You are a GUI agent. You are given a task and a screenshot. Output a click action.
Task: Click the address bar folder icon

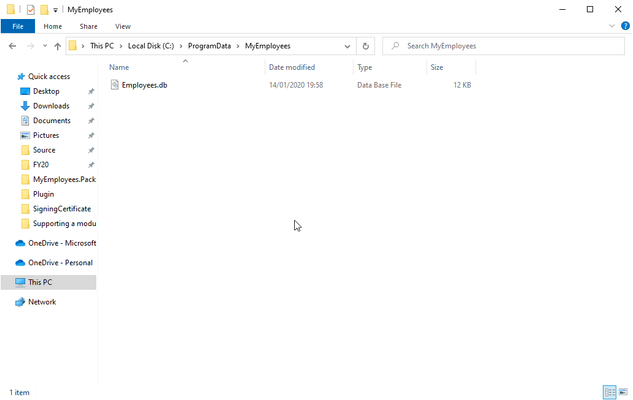73,46
